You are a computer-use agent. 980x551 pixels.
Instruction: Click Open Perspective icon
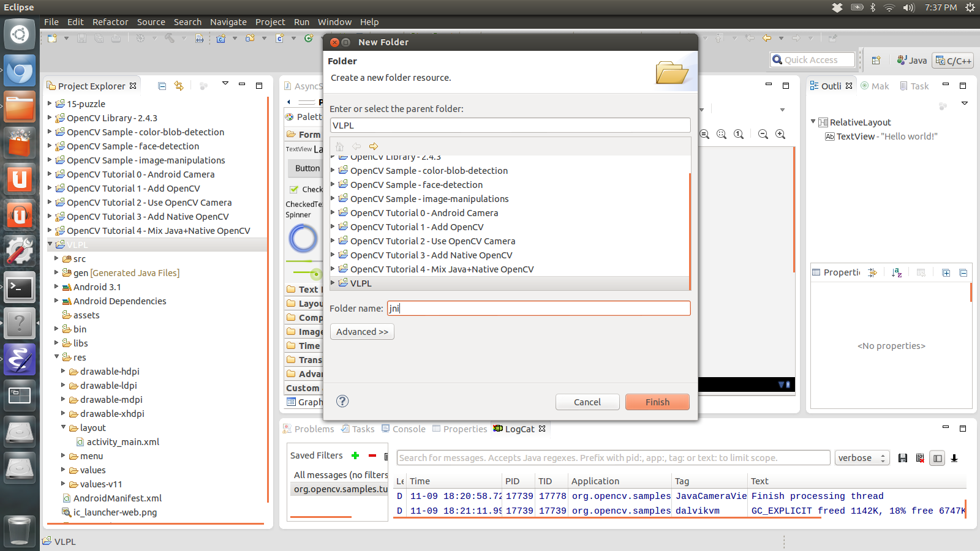point(876,60)
